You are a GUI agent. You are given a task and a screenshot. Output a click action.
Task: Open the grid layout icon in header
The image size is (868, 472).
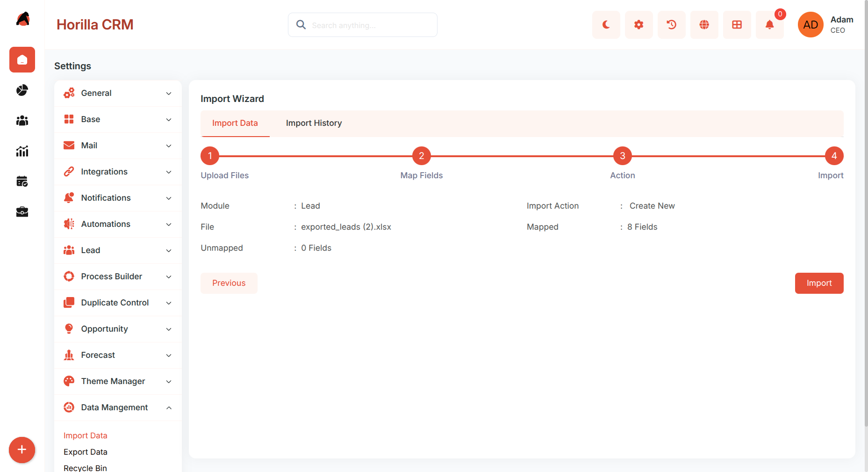click(x=737, y=25)
